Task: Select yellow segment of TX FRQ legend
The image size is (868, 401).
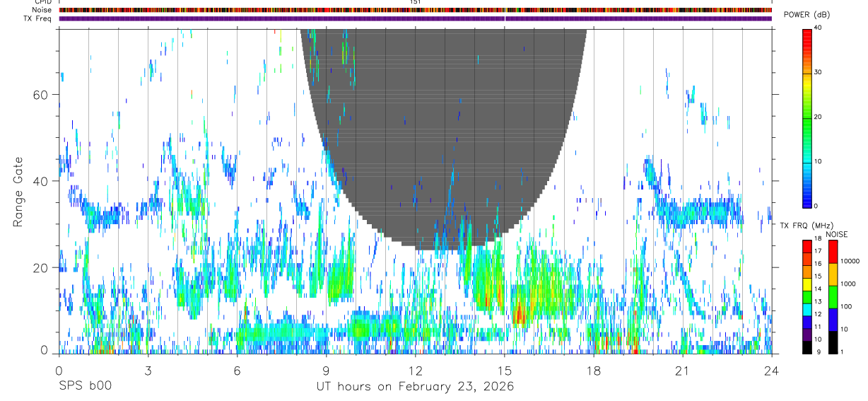Action: click(x=807, y=284)
